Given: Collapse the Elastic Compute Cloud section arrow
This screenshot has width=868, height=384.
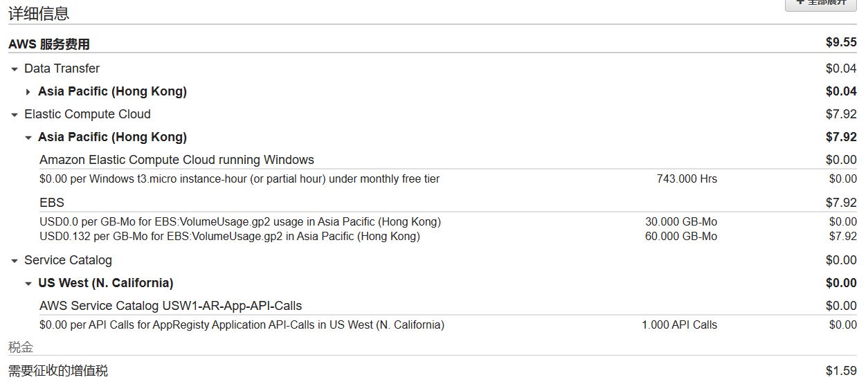Looking at the screenshot, I should click(15, 115).
